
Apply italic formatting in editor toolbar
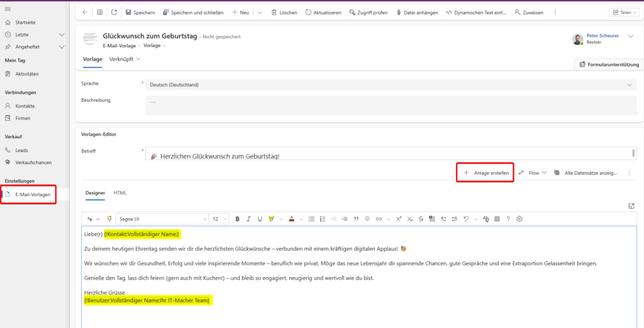click(x=249, y=219)
